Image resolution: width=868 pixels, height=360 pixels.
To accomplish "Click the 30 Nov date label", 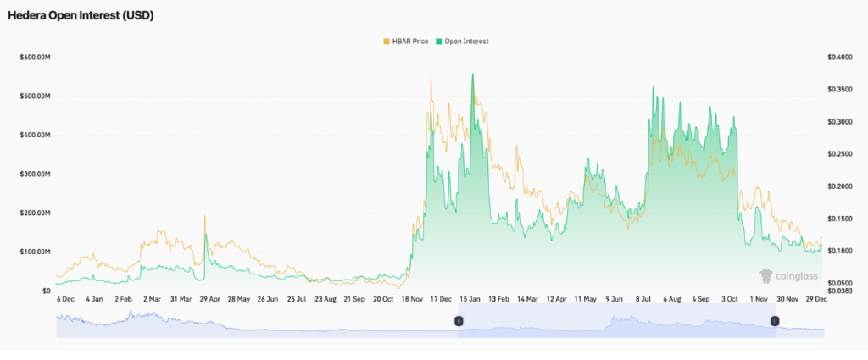I will coord(787,299).
